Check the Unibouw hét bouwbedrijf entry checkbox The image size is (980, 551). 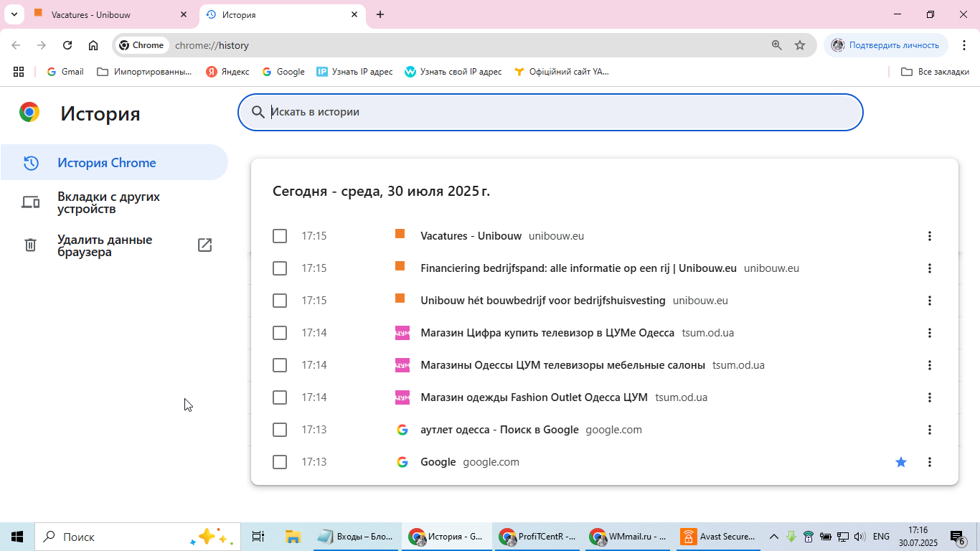[280, 301]
